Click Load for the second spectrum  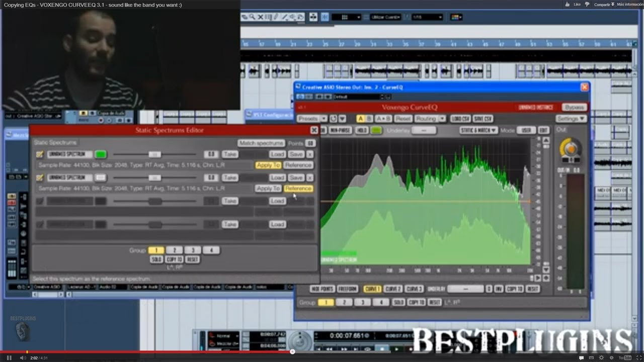click(277, 177)
